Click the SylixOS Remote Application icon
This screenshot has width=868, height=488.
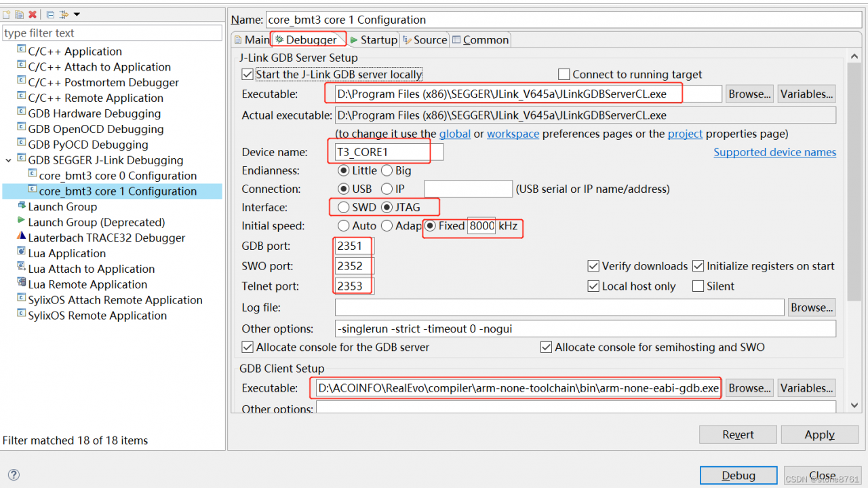(x=22, y=314)
